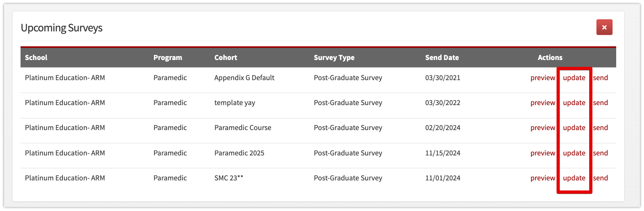Click the Survey Type column header
The image size is (644, 211).
coord(334,58)
